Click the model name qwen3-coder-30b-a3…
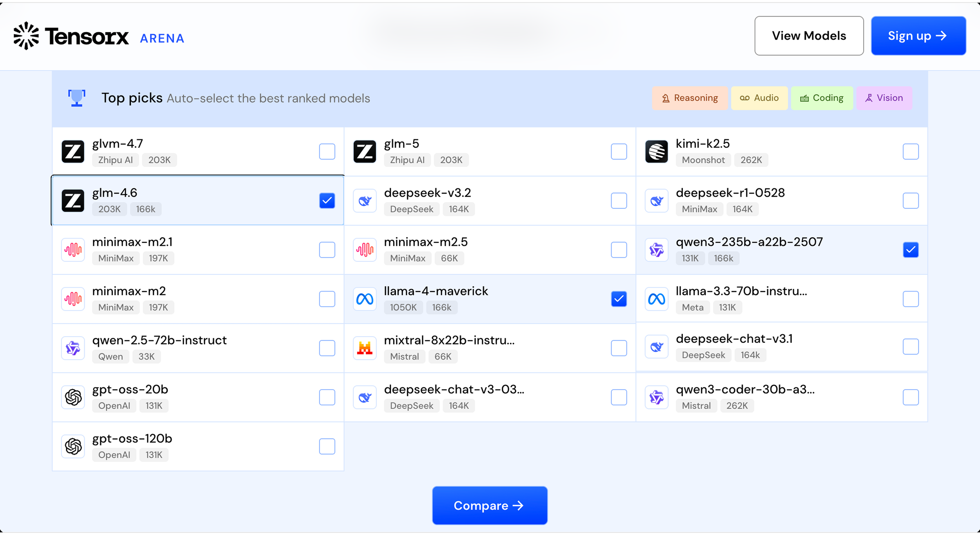 pos(745,389)
